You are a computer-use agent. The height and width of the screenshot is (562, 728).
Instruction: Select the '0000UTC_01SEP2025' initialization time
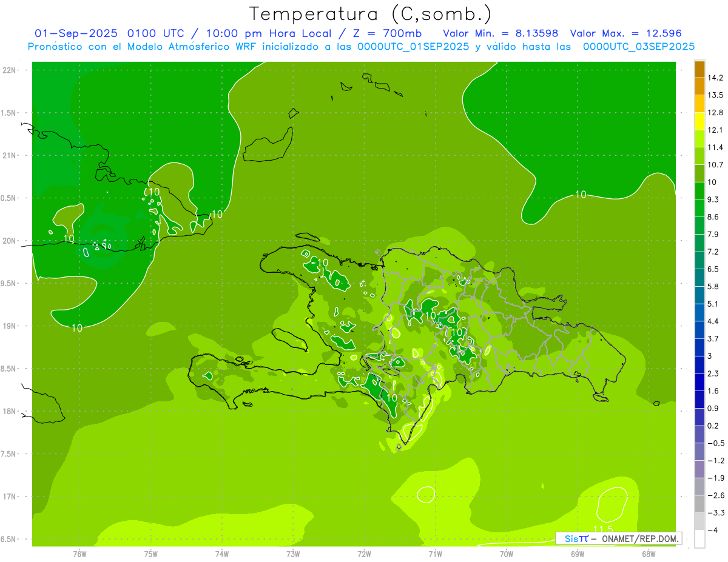[x=412, y=47]
